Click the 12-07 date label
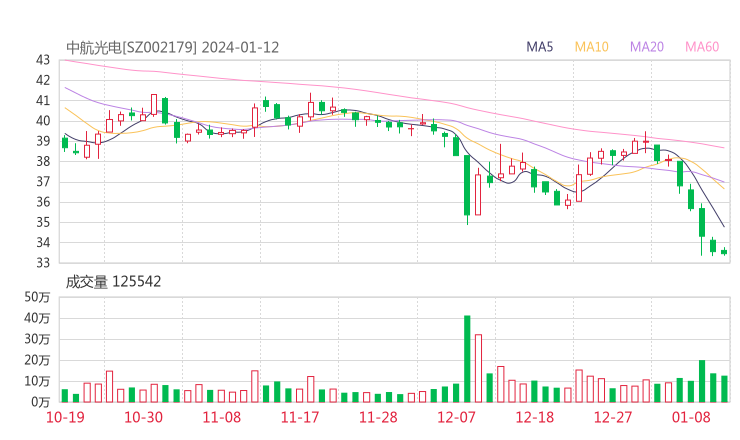The image size is (740, 440). click(455, 417)
